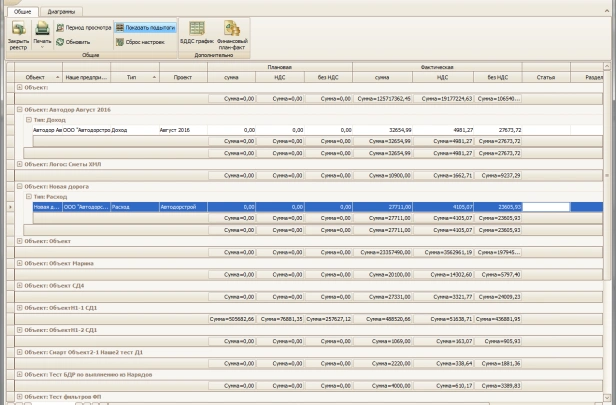Collapse the Объект: Новая дорога group

(21, 185)
